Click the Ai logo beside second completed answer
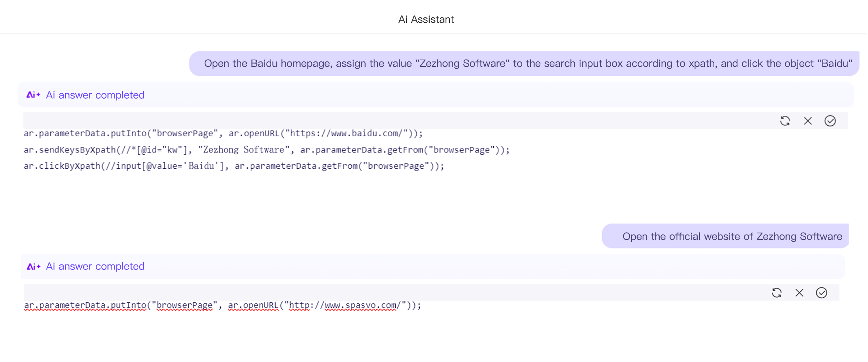Screen dimensions: 868x362 pos(33,266)
